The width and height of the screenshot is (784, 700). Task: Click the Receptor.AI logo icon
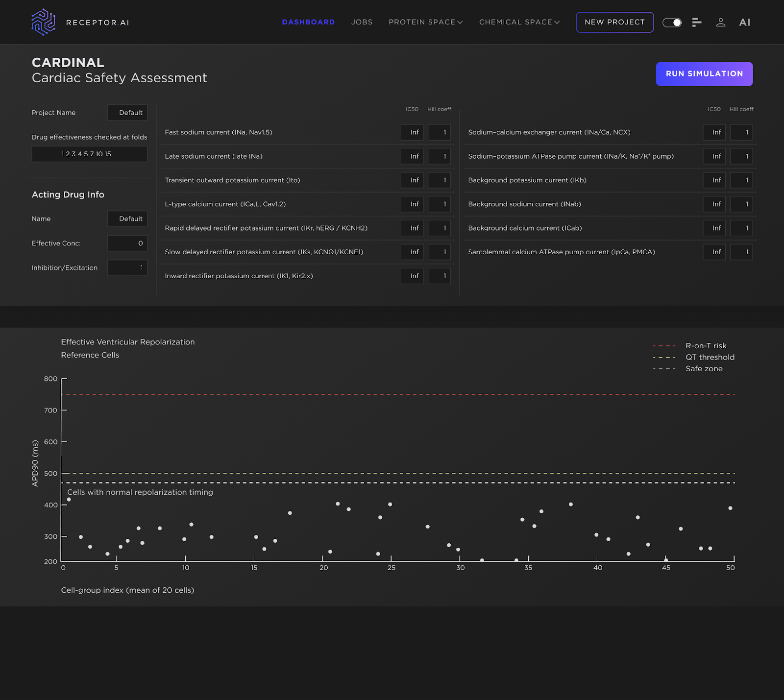(43, 22)
